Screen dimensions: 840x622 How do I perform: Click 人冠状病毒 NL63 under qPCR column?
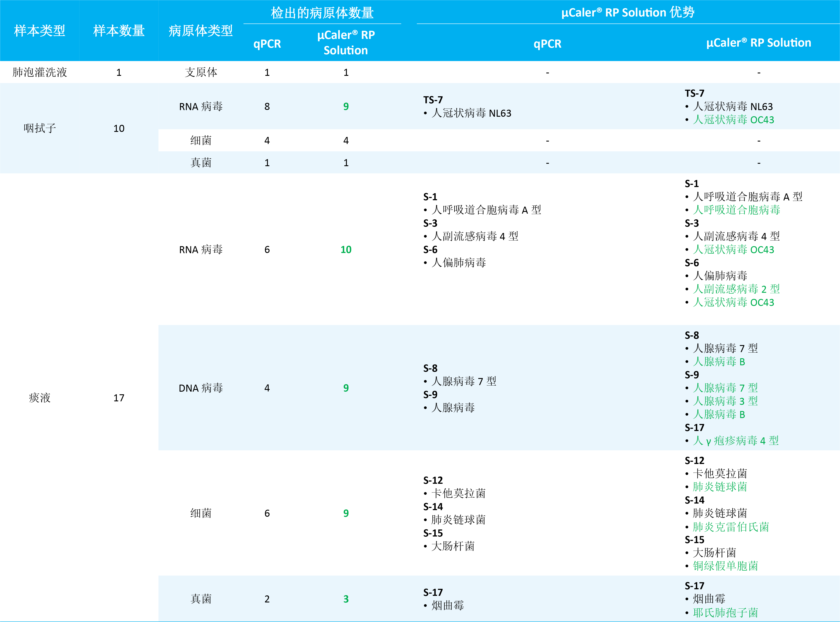click(471, 113)
